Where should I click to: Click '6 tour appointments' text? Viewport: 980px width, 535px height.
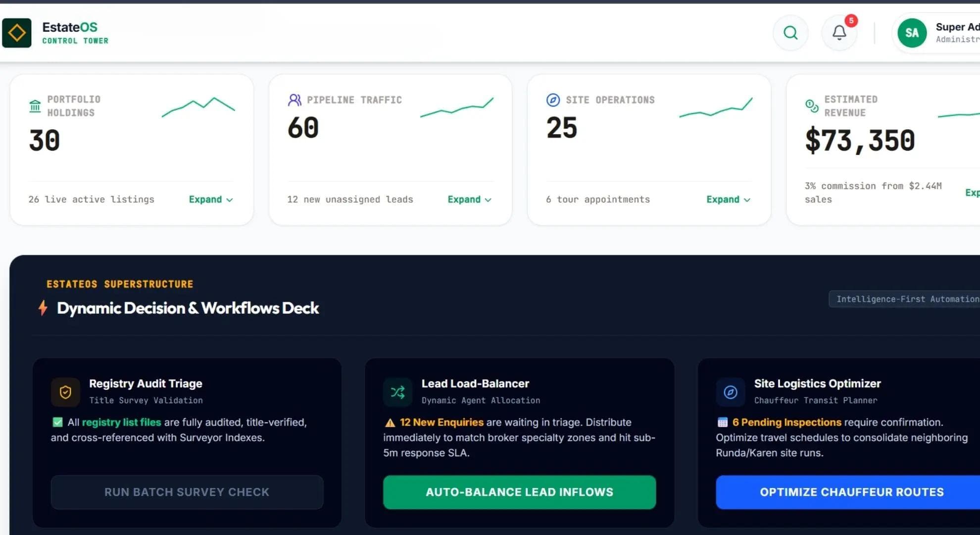(598, 199)
